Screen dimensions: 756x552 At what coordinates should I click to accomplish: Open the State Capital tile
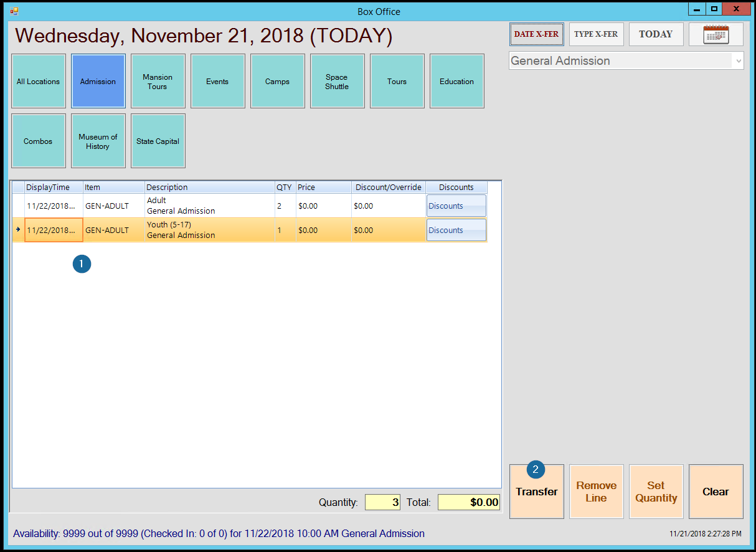(158, 141)
